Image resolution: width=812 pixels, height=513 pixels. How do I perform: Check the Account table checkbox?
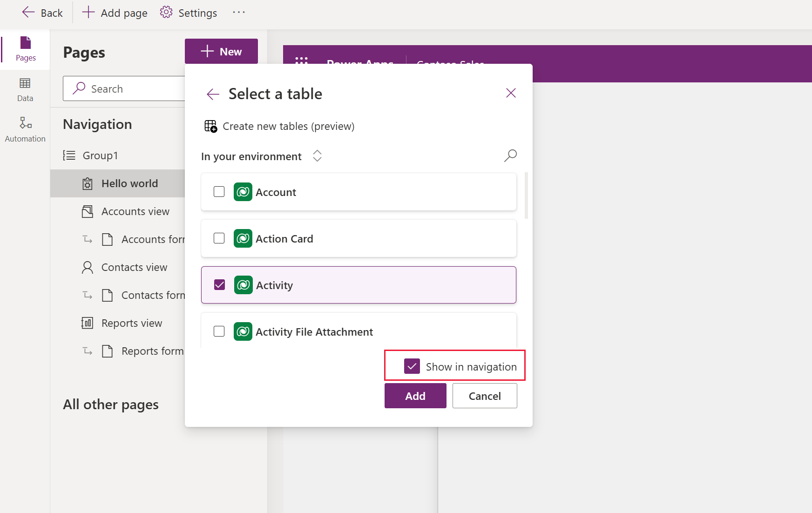point(219,191)
